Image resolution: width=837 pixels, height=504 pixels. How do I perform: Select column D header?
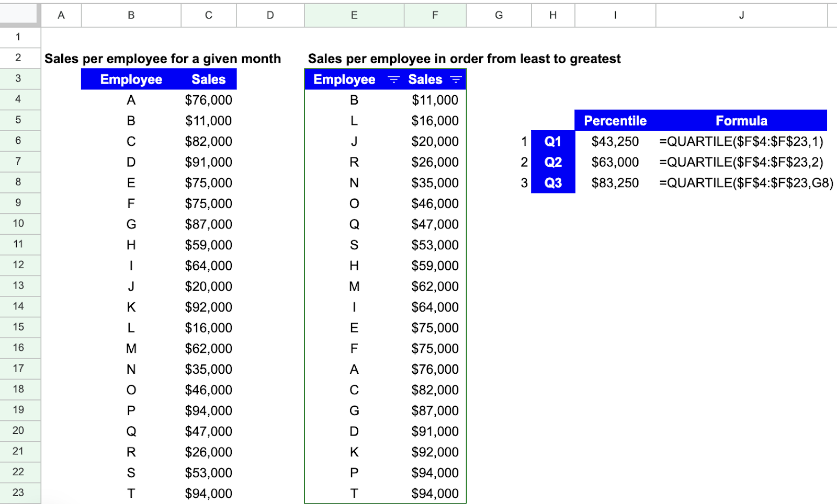(270, 15)
